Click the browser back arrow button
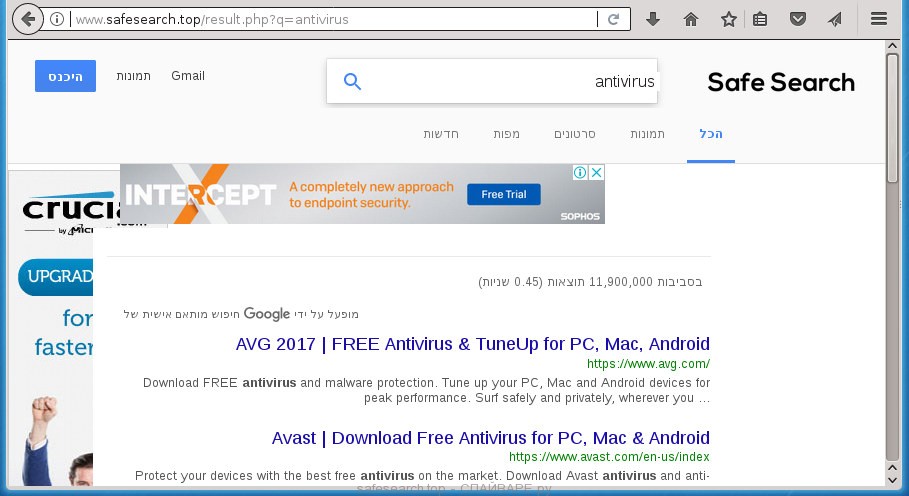Screen dimensions: 909x496 point(27,19)
